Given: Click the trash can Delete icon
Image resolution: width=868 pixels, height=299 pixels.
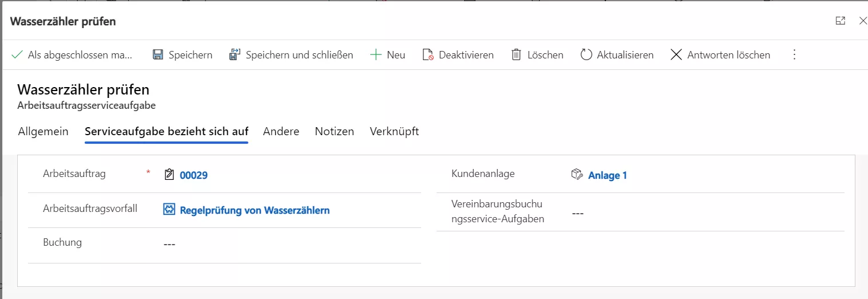Looking at the screenshot, I should (x=516, y=55).
